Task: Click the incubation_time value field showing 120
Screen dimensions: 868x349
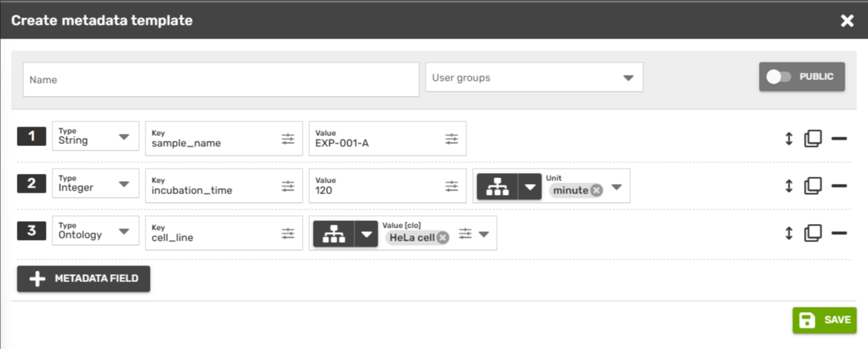Action: tap(375, 190)
